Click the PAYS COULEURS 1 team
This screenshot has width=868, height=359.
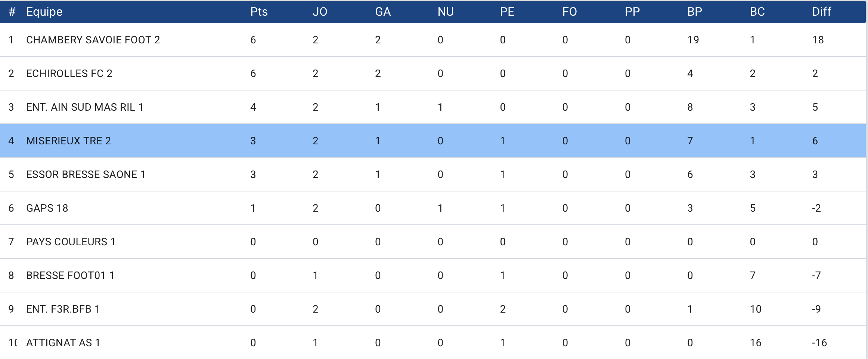tap(71, 242)
